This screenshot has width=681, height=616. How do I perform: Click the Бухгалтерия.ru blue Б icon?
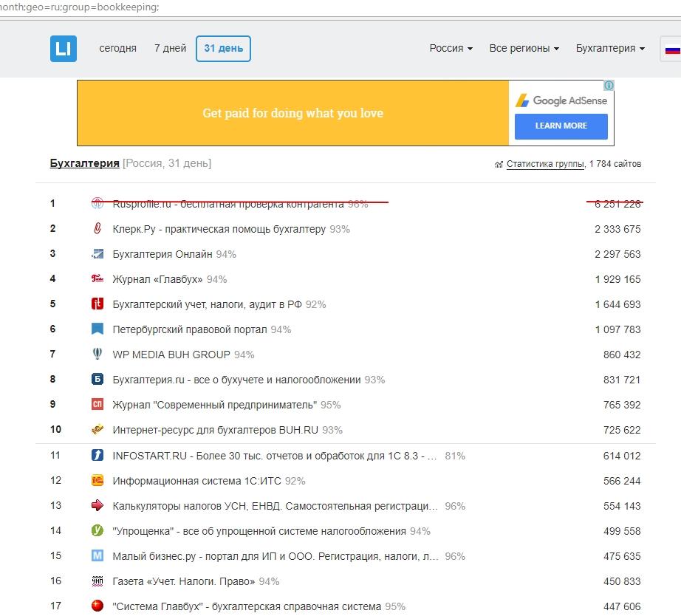[97, 379]
